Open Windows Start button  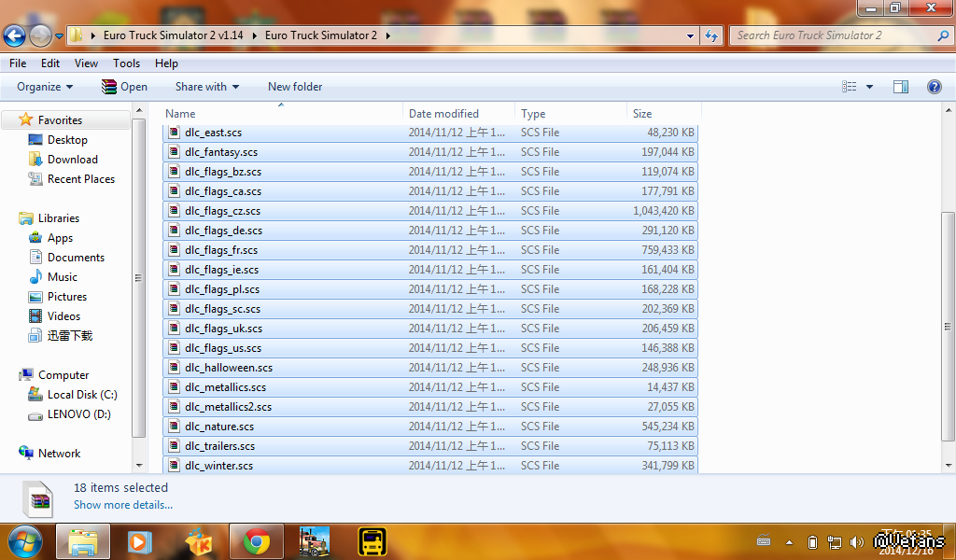[24, 541]
